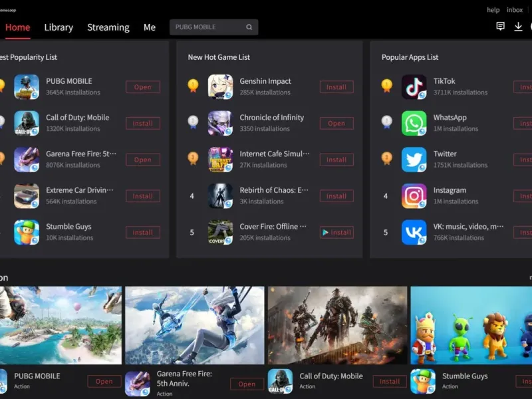Click the Stumble Guys icon in popularity list
Screen dimensions: 532x399
(x=27, y=232)
